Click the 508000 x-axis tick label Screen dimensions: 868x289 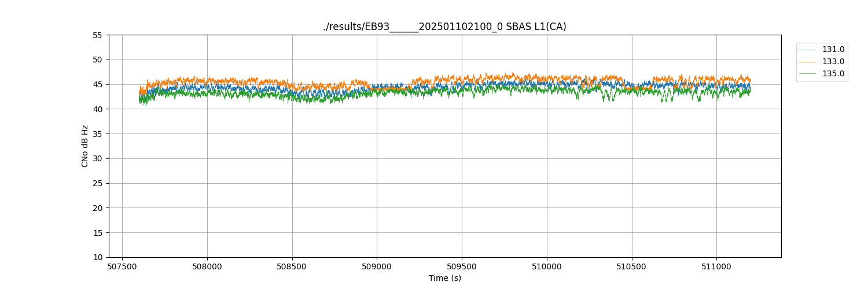tap(207, 266)
